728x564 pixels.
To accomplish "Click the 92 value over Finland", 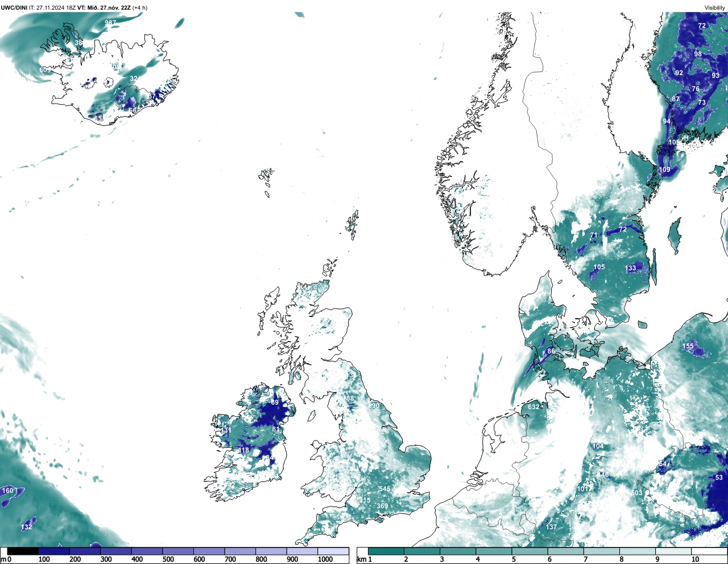I will tap(679, 73).
